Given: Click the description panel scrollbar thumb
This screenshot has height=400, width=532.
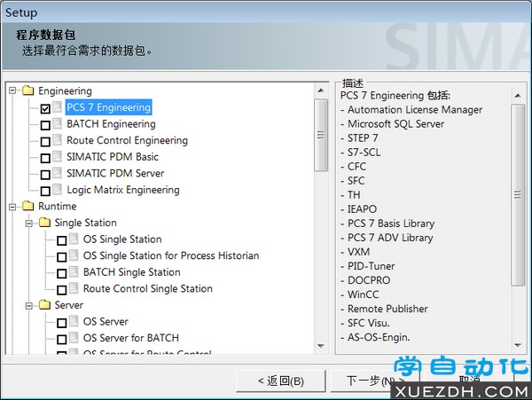Looking at the screenshot, I should [518, 195].
